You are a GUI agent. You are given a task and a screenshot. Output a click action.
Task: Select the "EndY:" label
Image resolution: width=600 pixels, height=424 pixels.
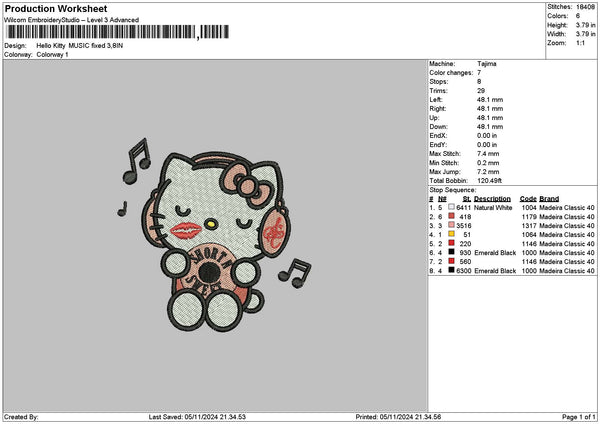[x=438, y=145]
